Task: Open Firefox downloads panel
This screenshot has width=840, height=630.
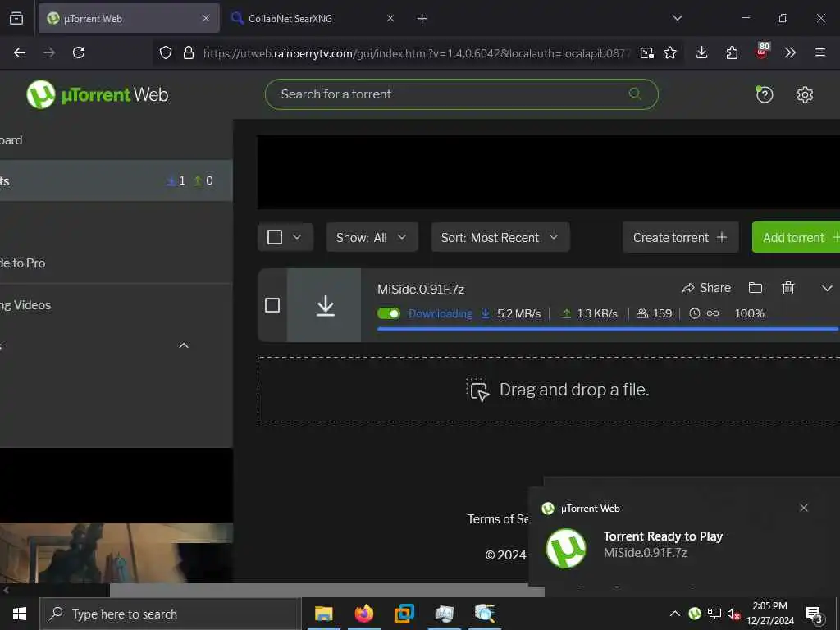Action: (x=701, y=52)
